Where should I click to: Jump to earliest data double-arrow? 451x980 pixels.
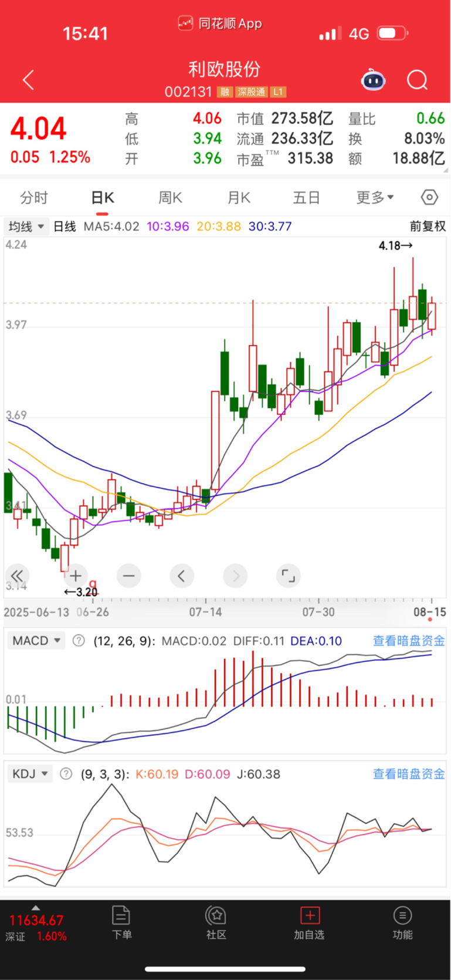17,576
